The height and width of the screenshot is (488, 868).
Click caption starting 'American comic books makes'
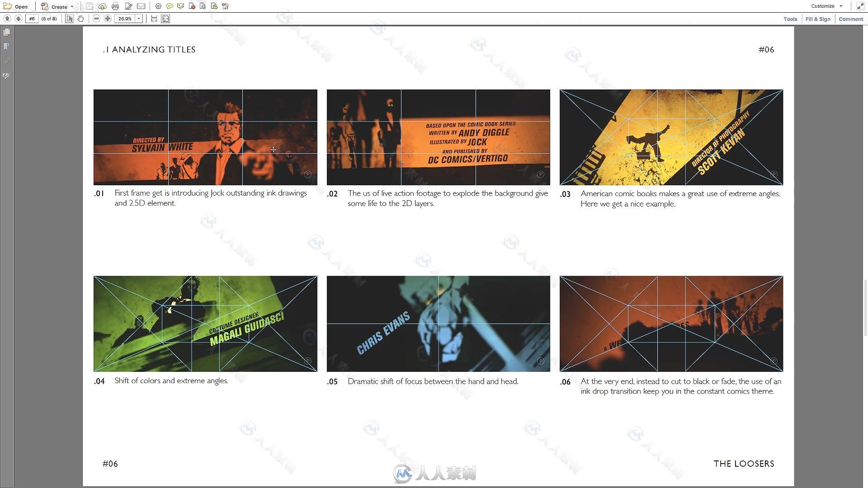coord(680,198)
